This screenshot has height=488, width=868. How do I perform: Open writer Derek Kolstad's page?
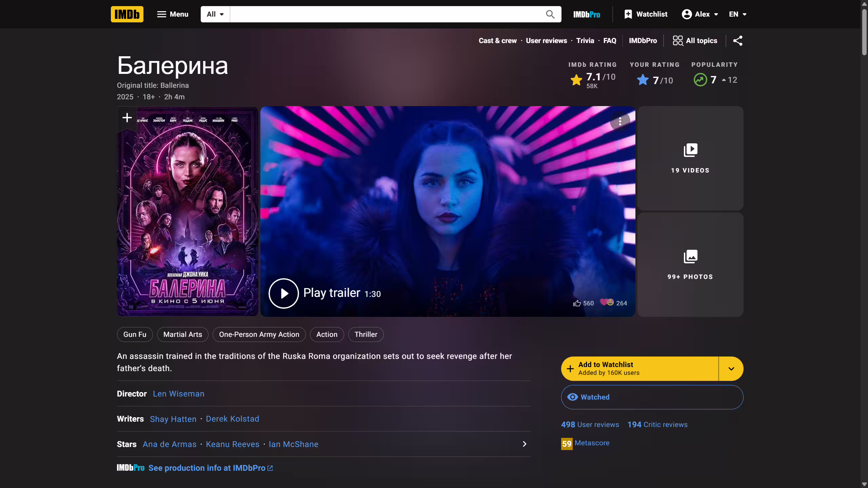click(x=233, y=419)
